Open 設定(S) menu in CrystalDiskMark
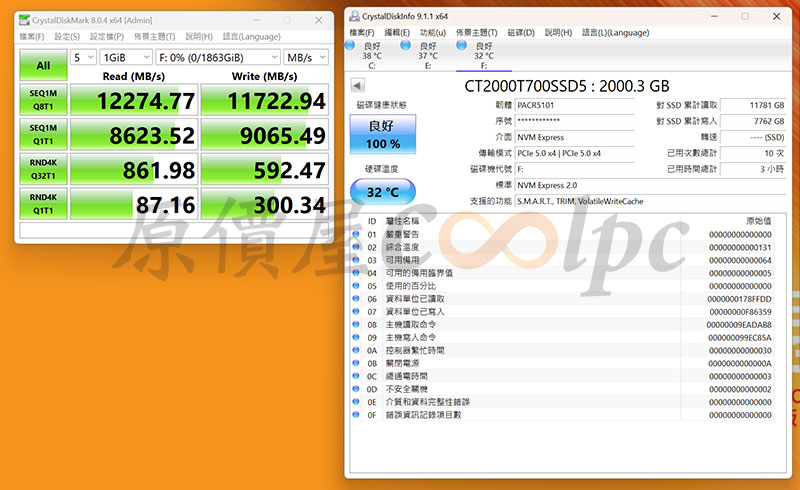The image size is (800, 490). tap(67, 37)
